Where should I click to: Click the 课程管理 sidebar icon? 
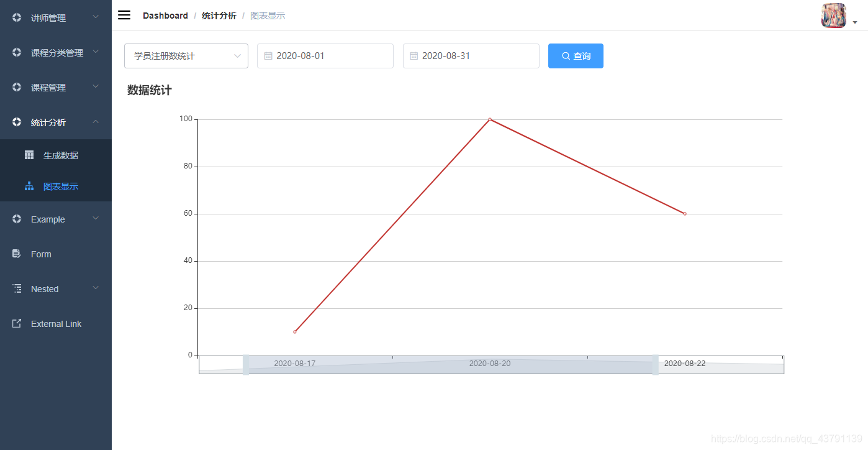(17, 87)
